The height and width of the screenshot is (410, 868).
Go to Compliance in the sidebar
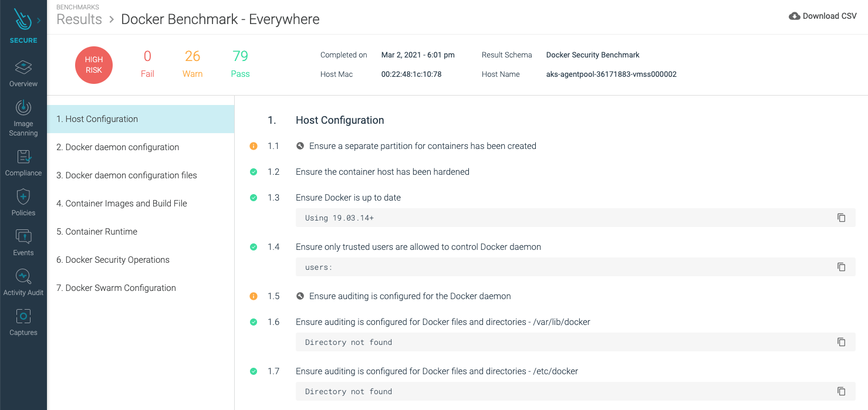[23, 162]
